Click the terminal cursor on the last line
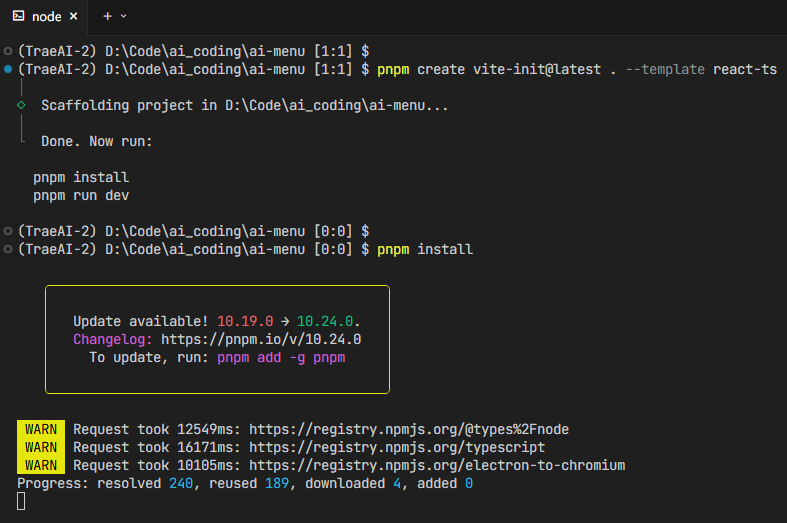 click(22, 501)
